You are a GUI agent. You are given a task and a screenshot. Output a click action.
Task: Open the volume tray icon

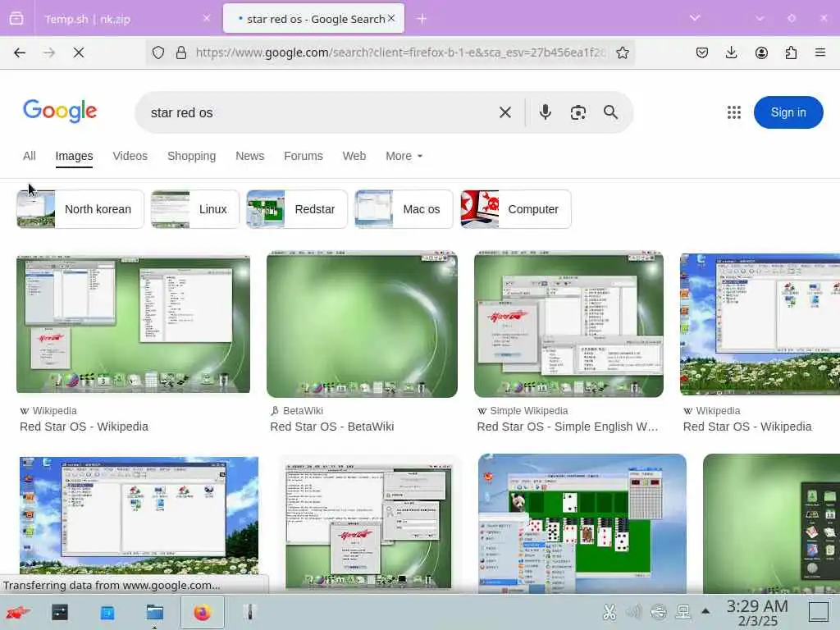click(634, 612)
